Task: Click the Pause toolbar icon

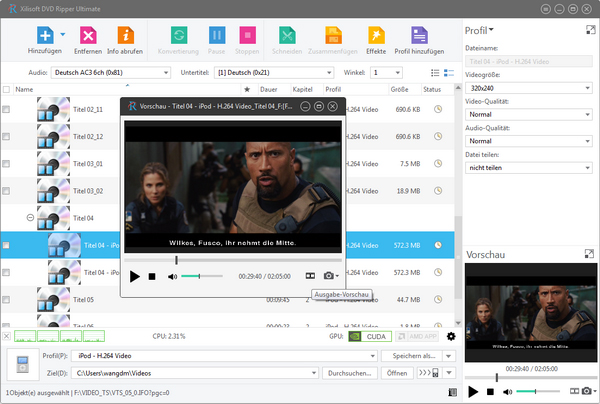Action: click(217, 36)
